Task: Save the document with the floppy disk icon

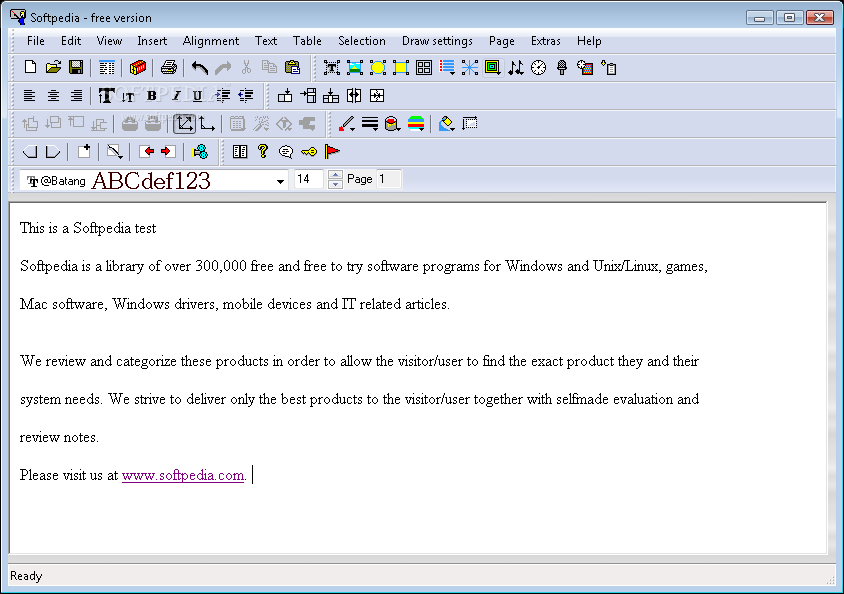Action: [76, 67]
